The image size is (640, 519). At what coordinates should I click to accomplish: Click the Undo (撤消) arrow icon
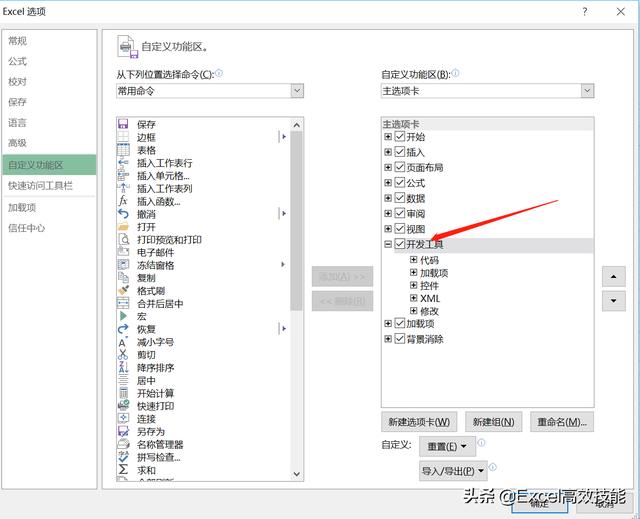click(123, 214)
